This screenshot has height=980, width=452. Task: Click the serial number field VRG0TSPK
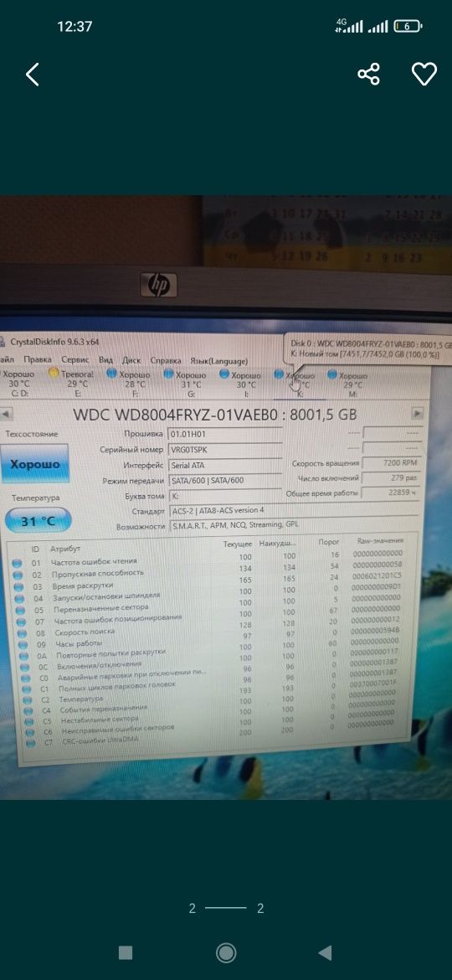(224, 449)
